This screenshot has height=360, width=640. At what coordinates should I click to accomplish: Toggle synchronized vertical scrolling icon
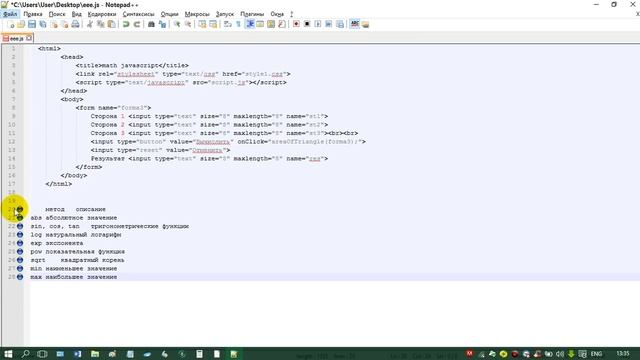[x=202, y=24]
